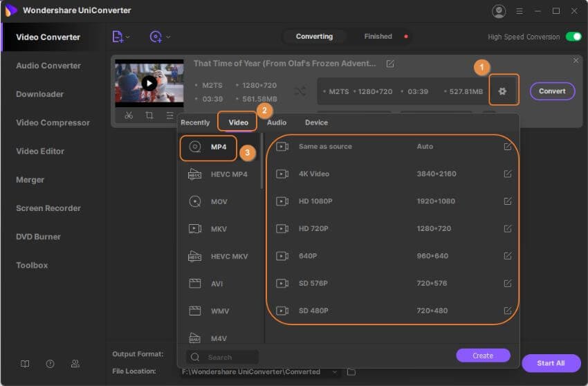
Task: Switch to the Converting tab
Action: click(x=314, y=37)
